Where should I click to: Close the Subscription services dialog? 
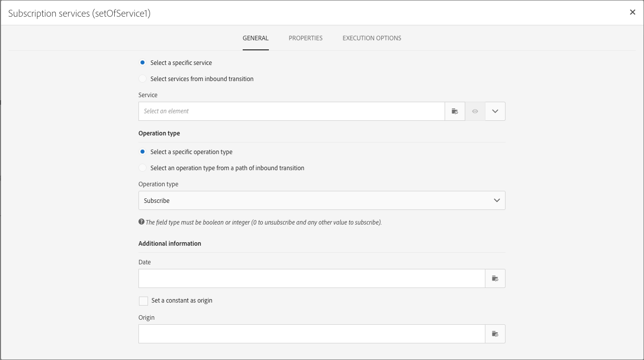point(632,13)
